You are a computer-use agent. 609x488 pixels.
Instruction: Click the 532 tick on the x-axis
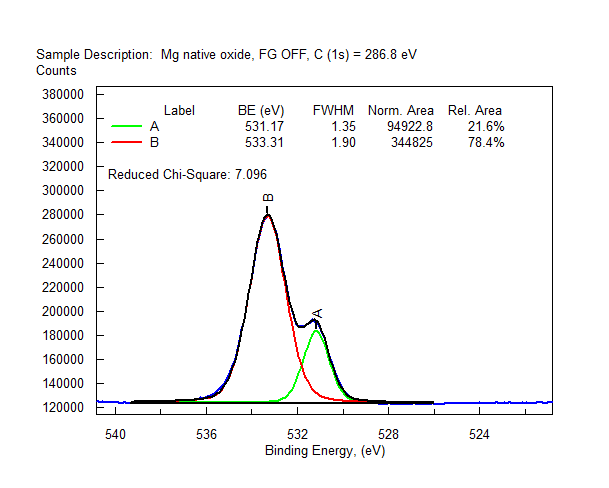point(297,434)
